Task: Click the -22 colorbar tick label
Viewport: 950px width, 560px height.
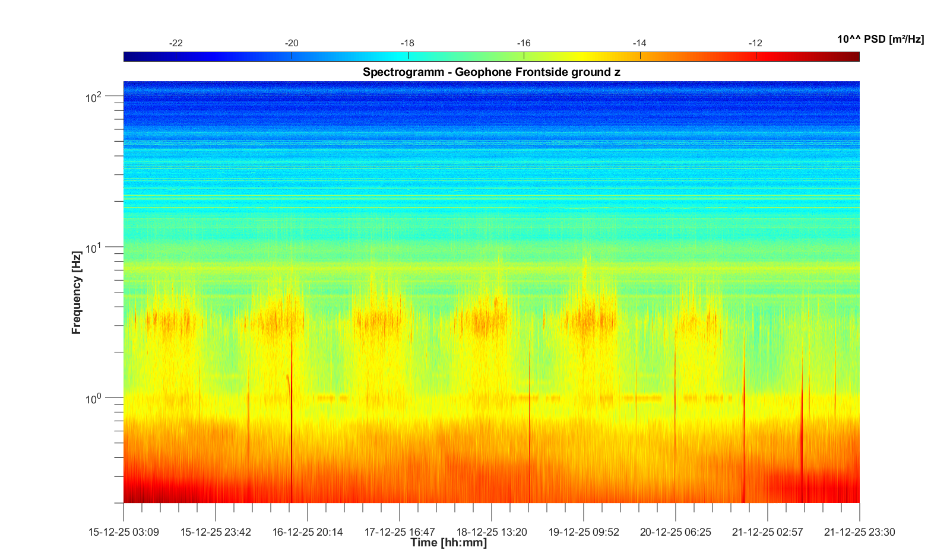Action: pos(176,43)
